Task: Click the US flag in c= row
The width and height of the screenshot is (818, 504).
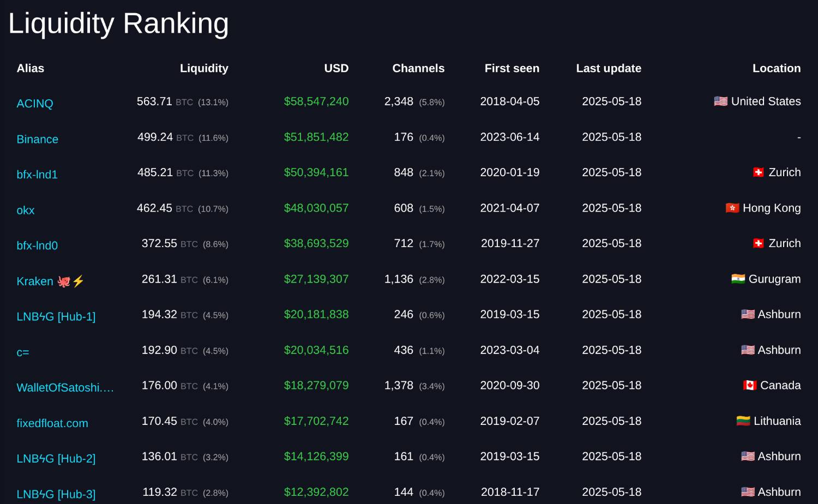Action: coord(748,350)
